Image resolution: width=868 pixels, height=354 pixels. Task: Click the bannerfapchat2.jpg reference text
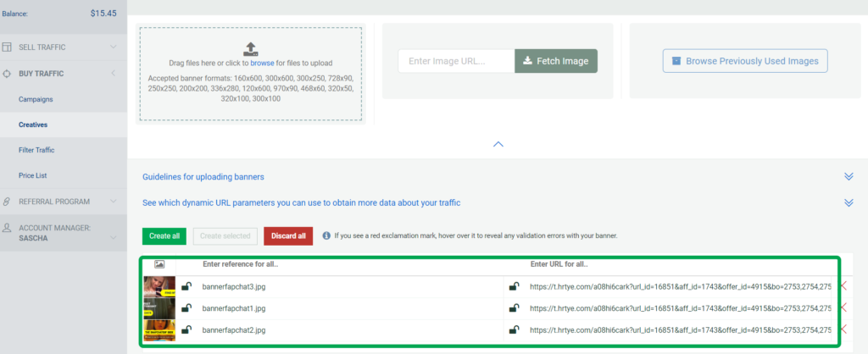(x=234, y=329)
